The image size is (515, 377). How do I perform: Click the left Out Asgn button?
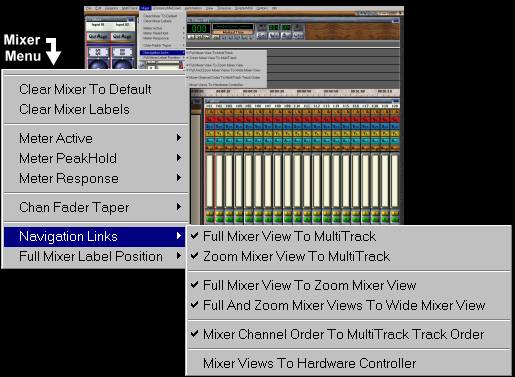tap(98, 36)
